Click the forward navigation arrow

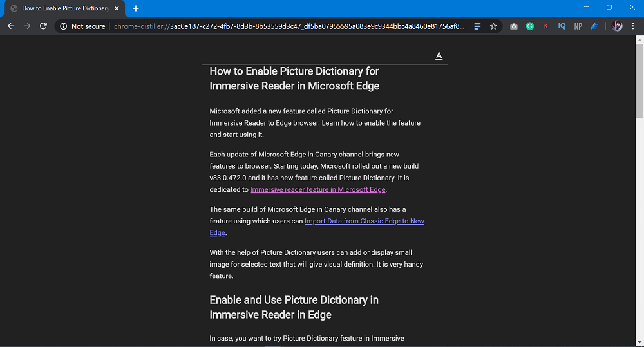(x=27, y=26)
